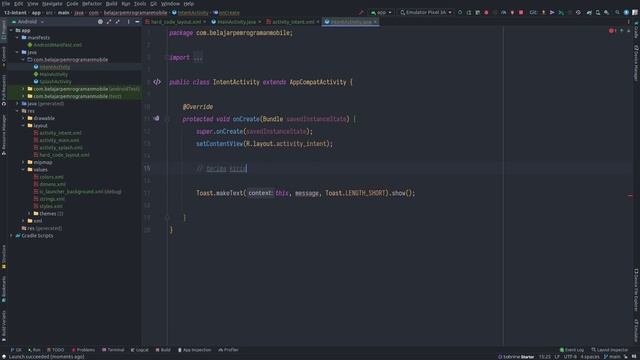Open the app run configuration dropdown
Screen dimensions: 640x360
tap(381, 13)
